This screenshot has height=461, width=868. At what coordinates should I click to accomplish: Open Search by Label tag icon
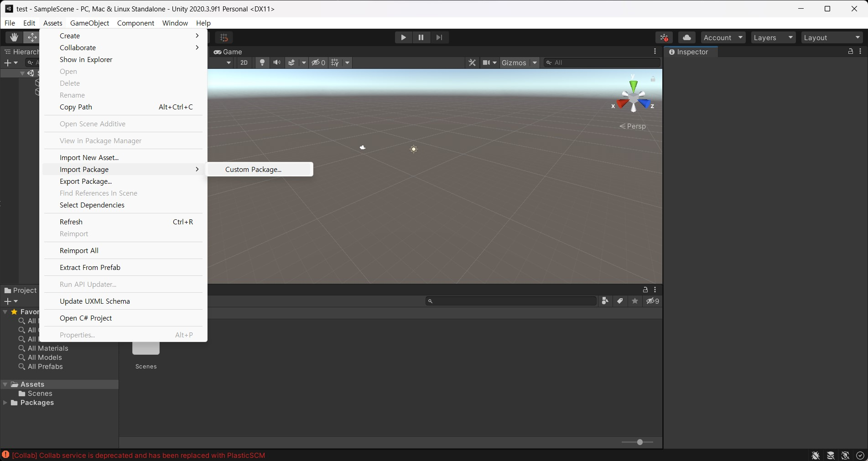point(620,301)
